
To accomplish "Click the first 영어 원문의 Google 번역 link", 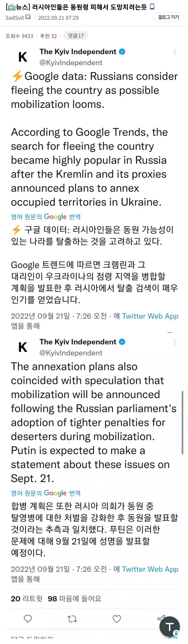I will click(46, 217).
